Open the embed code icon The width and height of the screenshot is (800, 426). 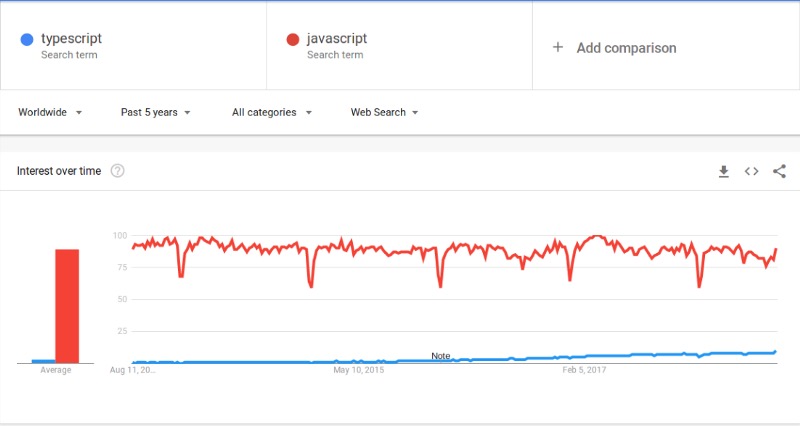coord(751,171)
